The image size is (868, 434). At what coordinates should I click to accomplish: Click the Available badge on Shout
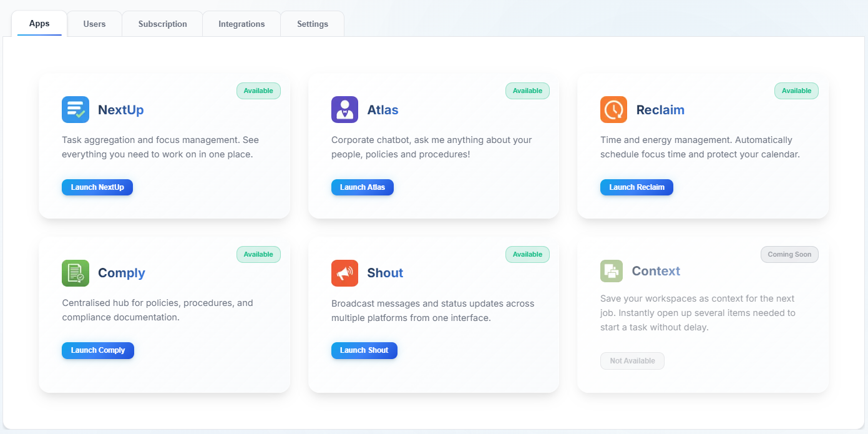(x=527, y=254)
